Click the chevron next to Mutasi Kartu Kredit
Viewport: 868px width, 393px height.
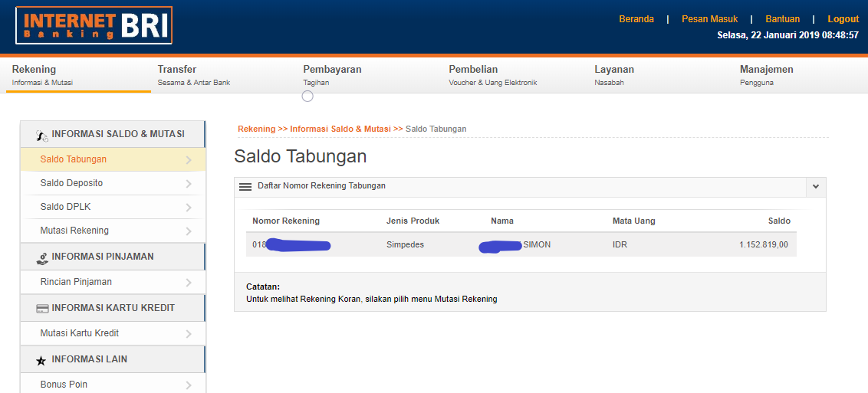point(189,334)
